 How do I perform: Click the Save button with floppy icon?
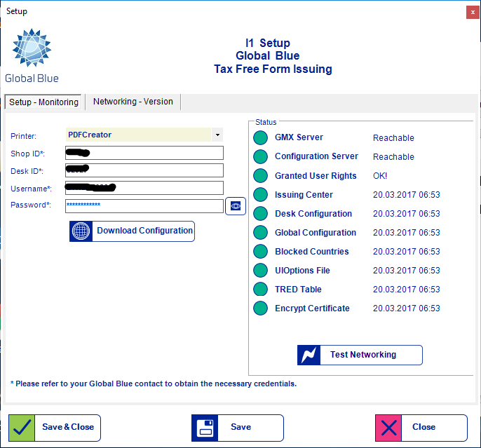click(x=237, y=428)
